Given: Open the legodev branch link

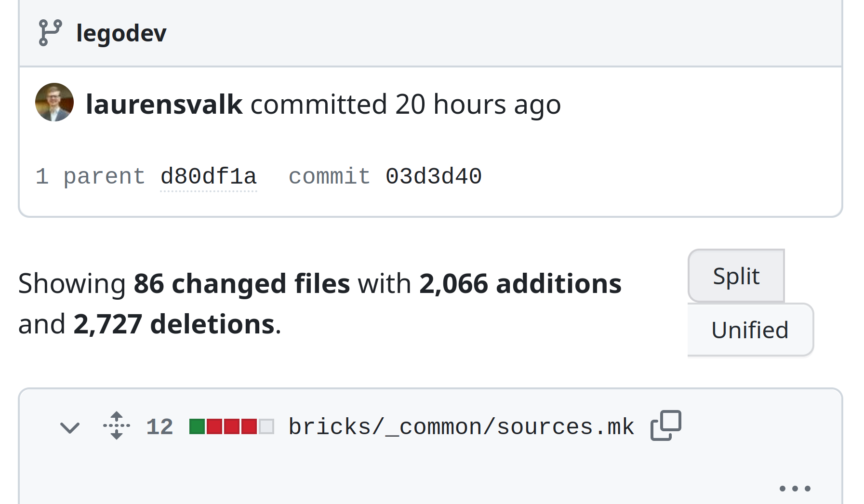Looking at the screenshot, I should [x=121, y=33].
